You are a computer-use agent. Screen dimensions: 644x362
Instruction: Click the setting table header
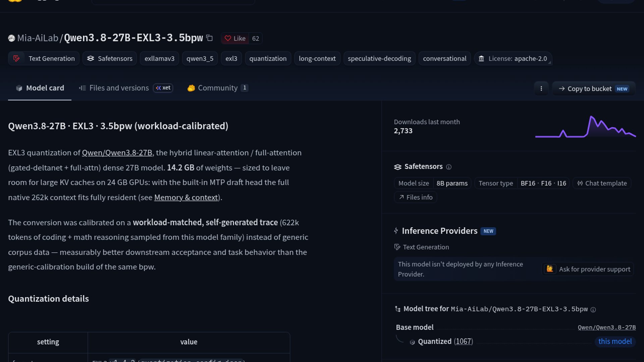click(x=48, y=342)
